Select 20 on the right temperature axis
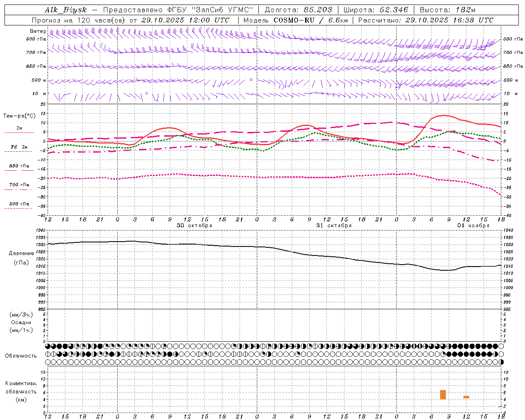This screenshot has height=420, width=525. [x=506, y=105]
